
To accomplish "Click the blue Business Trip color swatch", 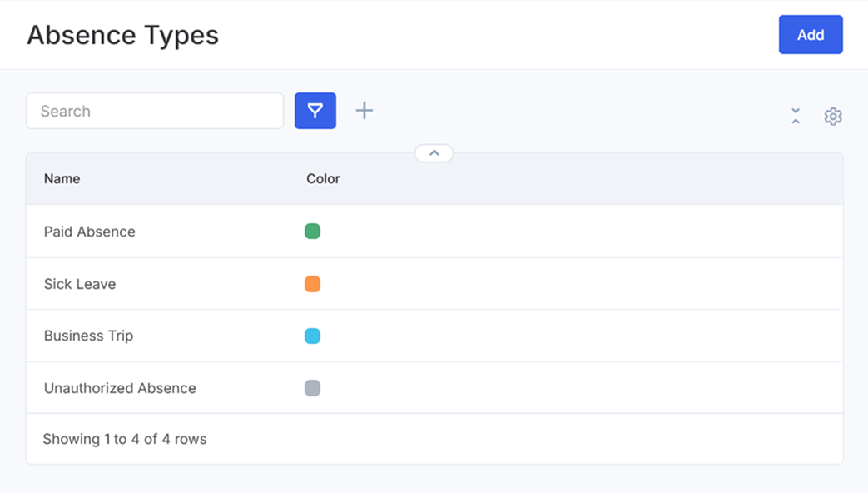I will (312, 336).
